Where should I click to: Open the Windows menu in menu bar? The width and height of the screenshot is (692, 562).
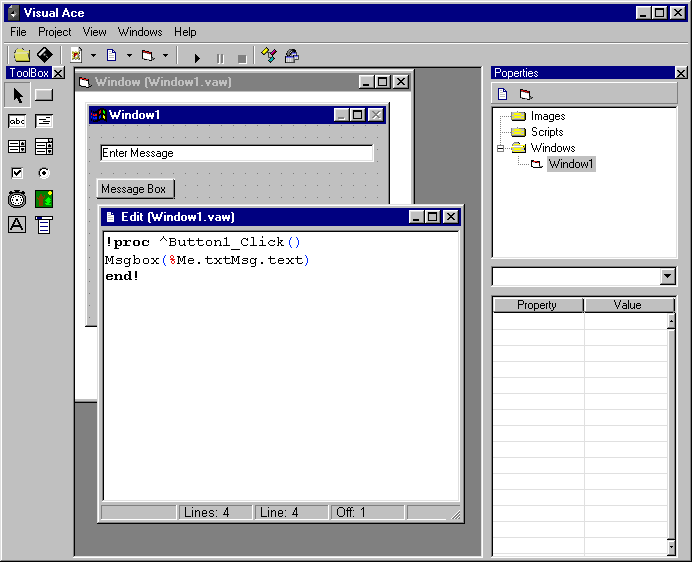click(x=140, y=32)
